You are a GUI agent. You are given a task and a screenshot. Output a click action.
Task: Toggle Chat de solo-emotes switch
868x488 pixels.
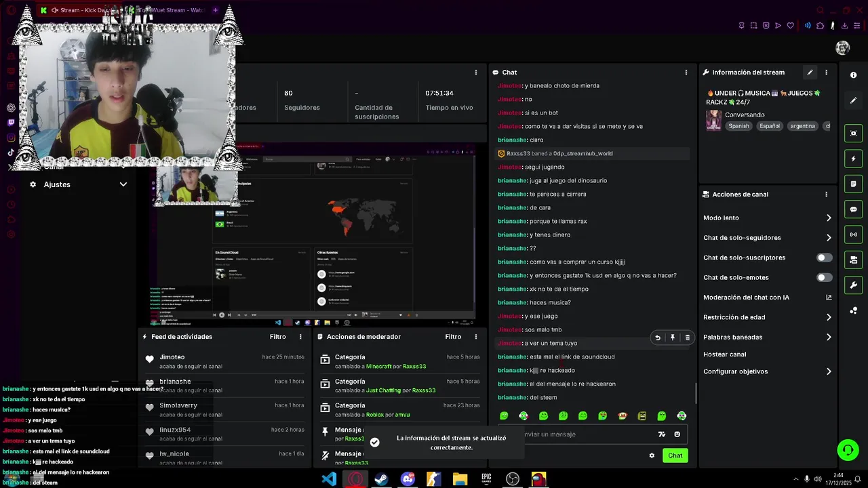coord(824,277)
